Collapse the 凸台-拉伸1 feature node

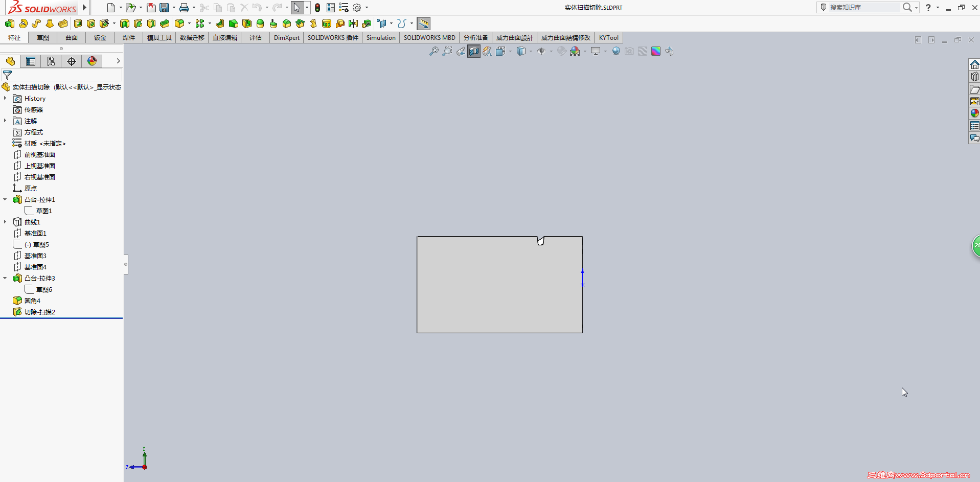point(5,199)
